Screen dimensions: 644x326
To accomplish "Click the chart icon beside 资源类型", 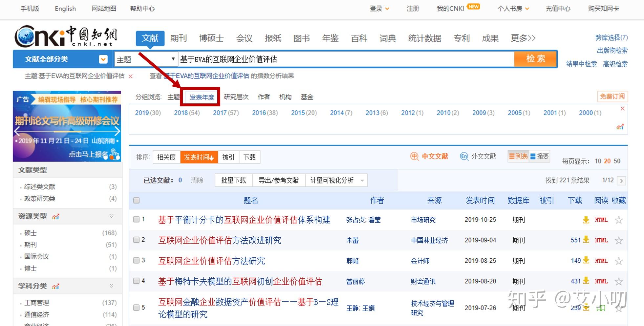I will click(55, 216).
